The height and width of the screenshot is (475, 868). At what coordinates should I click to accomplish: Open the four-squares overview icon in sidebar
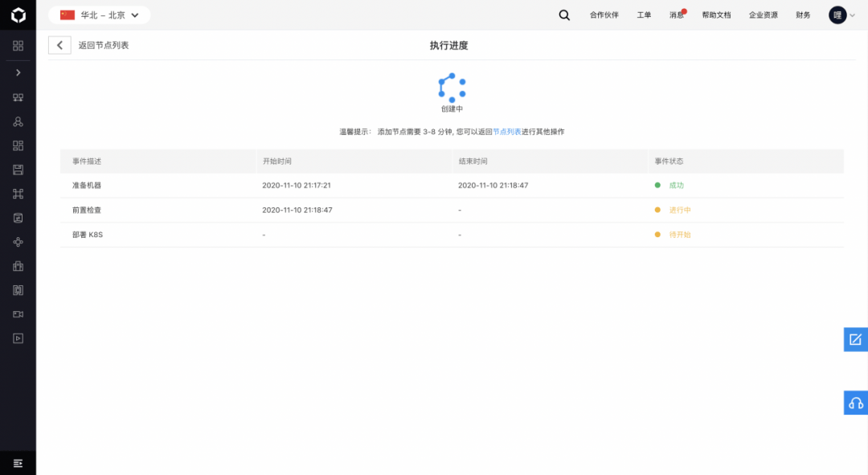pos(18,45)
